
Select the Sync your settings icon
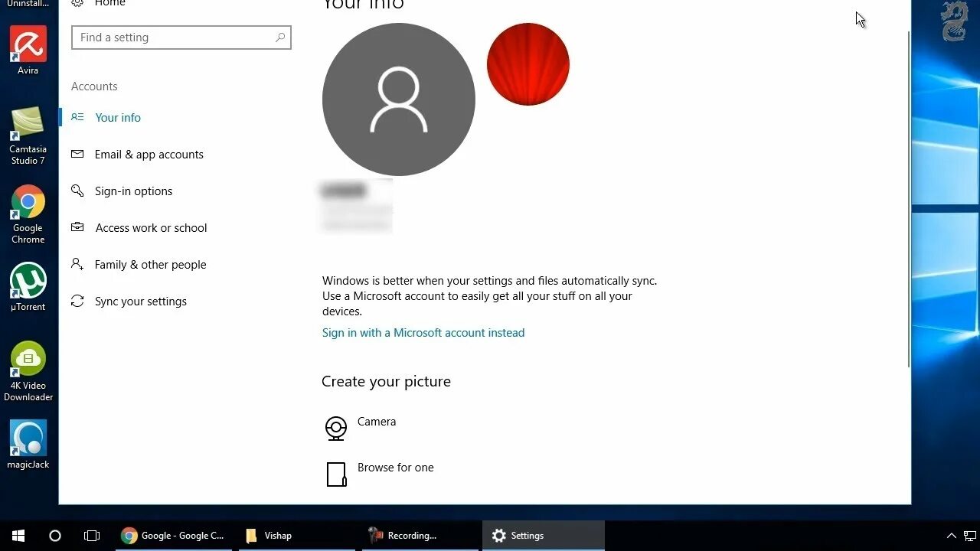(77, 301)
